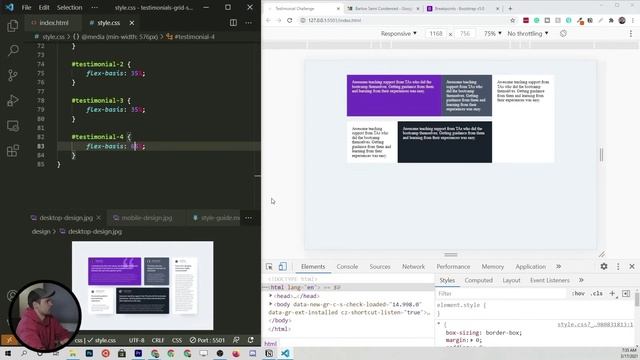Split the VS Code editor right
The height and width of the screenshot is (360, 640).
233,23
